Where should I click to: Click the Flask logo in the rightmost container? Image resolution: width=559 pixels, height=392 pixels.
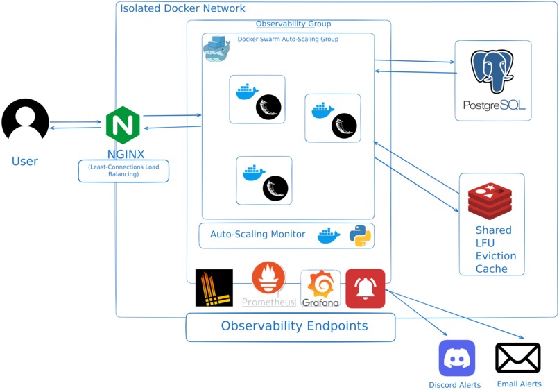click(344, 126)
